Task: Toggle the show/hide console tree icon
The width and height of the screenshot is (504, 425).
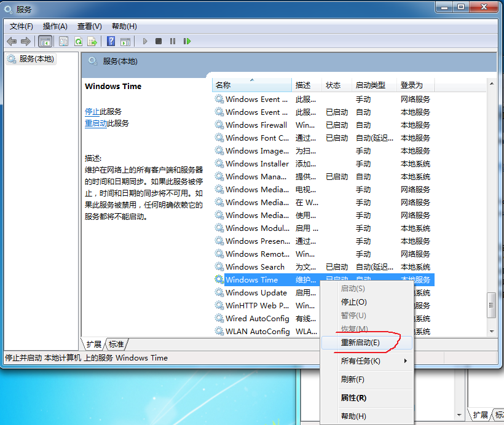Action: click(x=45, y=41)
